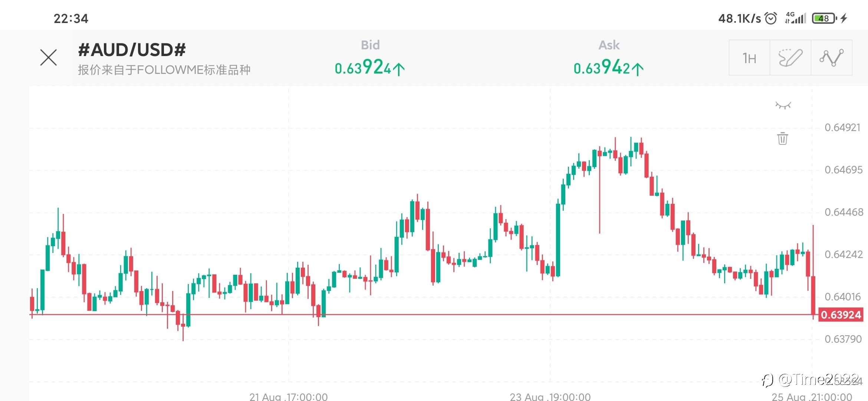Viewport: 868px width, 401px height.
Task: Click the alarm clock status icon
Action: point(771,18)
